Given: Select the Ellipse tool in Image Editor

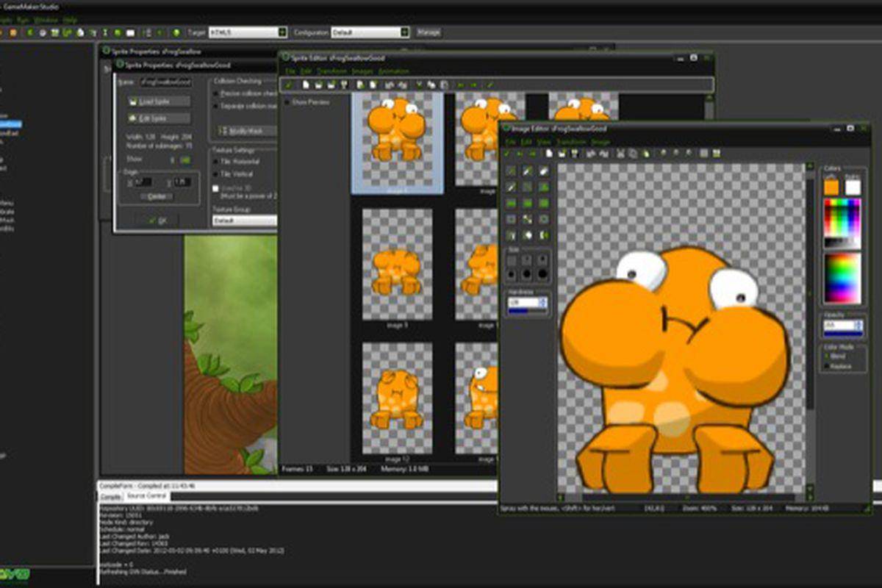Looking at the screenshot, I should pos(528,204).
